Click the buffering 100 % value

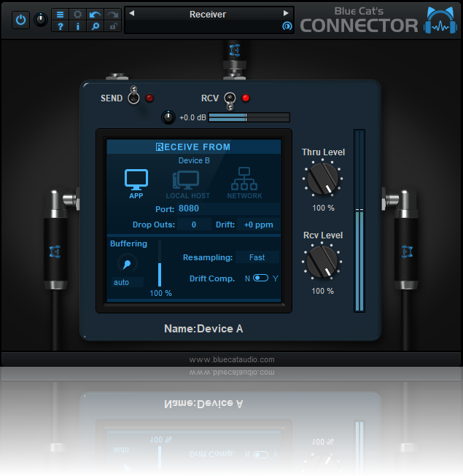160,293
